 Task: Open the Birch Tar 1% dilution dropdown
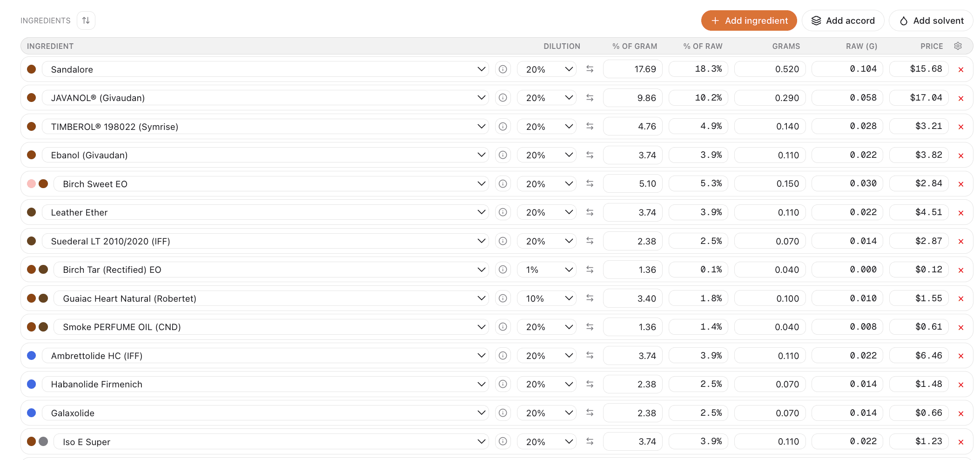pyautogui.click(x=547, y=270)
